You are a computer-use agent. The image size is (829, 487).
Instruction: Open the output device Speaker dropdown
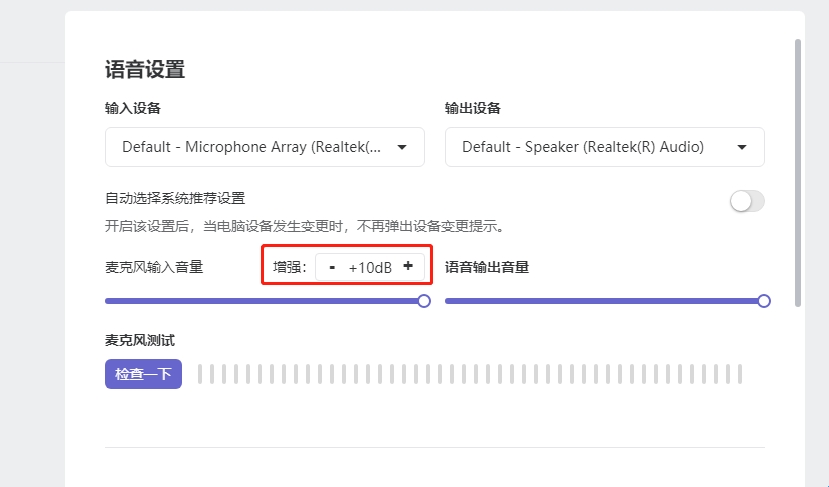tap(604, 147)
